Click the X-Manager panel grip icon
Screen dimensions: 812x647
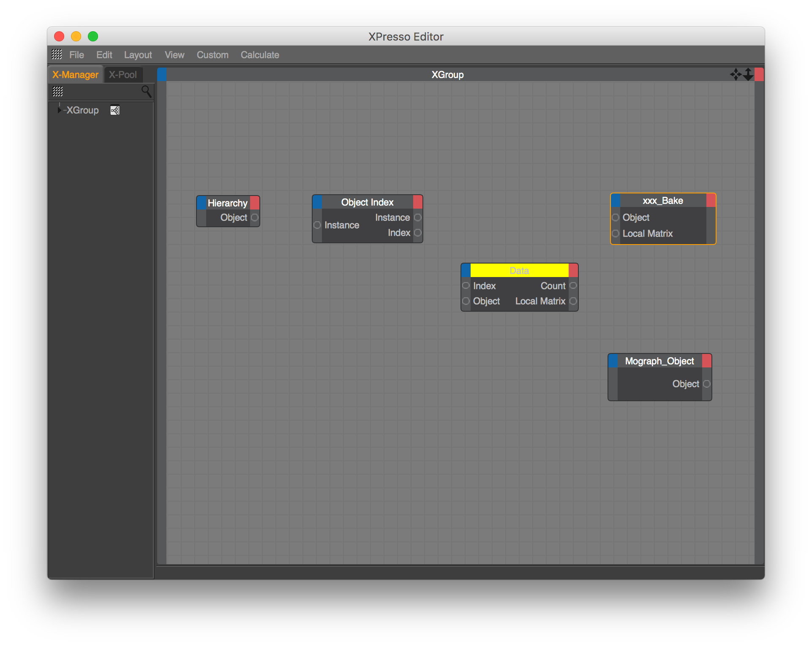58,91
